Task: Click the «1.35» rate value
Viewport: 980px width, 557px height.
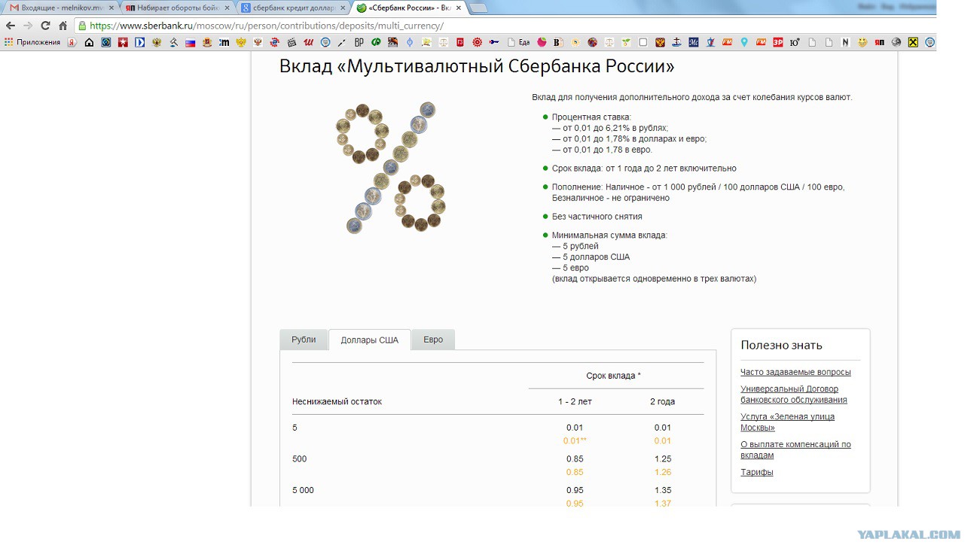Action: [662, 491]
